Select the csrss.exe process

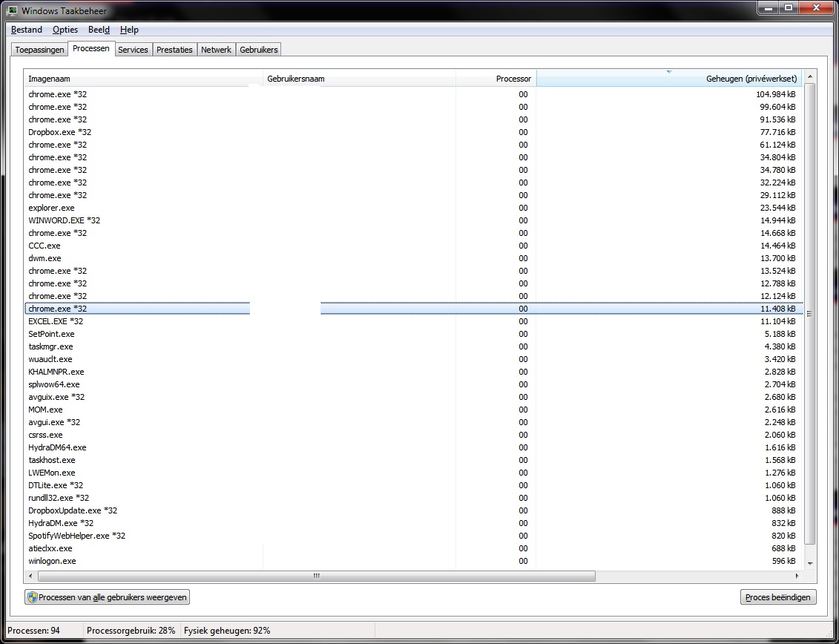click(x=413, y=436)
